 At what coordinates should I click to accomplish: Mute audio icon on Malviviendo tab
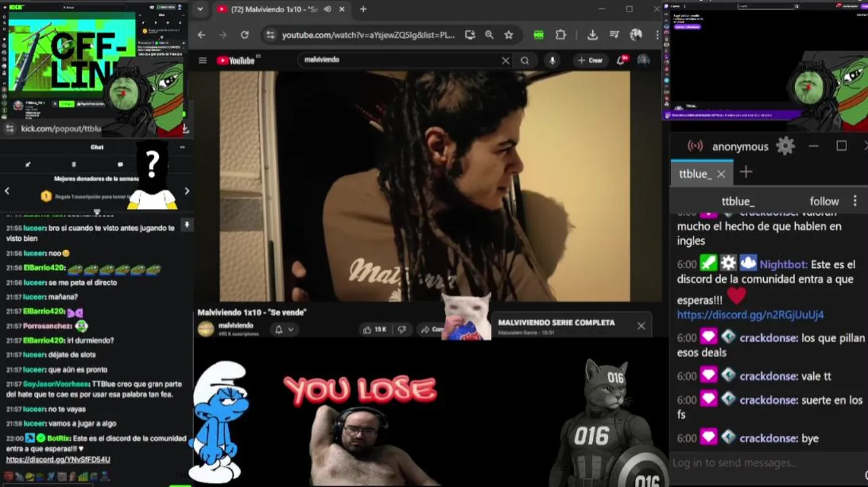click(327, 9)
